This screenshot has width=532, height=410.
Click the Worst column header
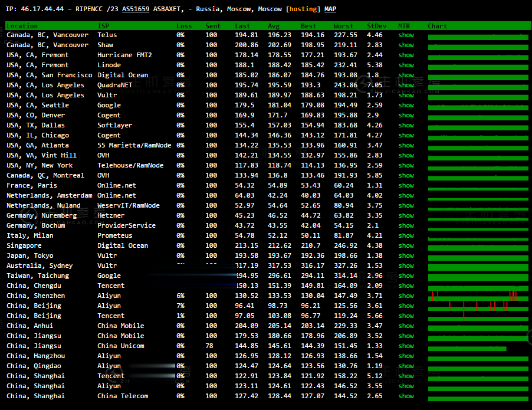click(343, 26)
